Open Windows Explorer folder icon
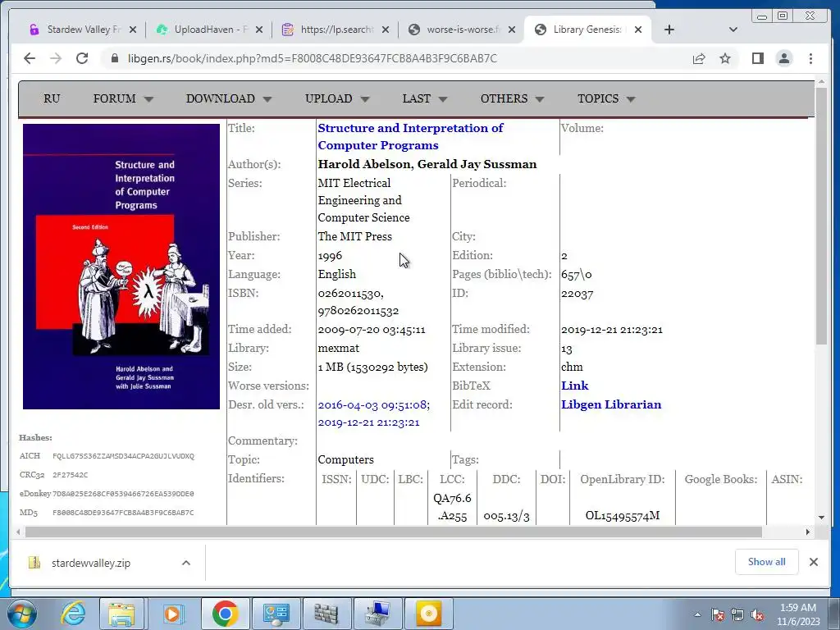 coord(122,614)
